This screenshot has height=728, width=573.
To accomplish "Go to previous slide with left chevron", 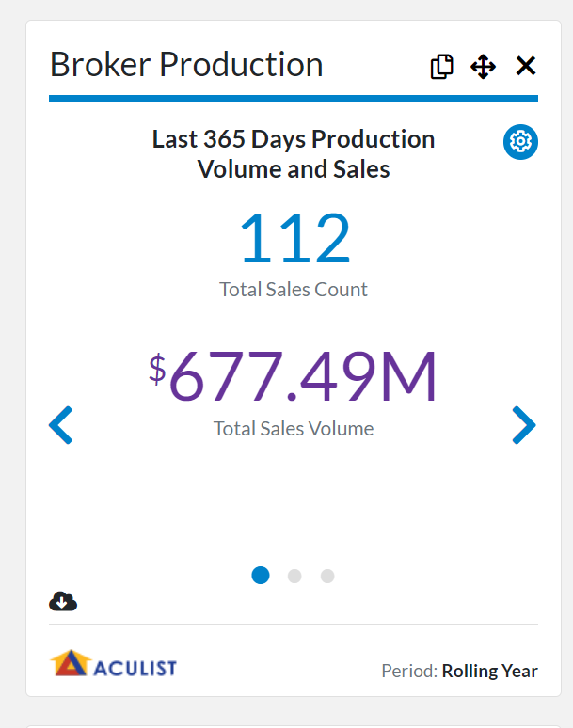I will (x=61, y=425).
